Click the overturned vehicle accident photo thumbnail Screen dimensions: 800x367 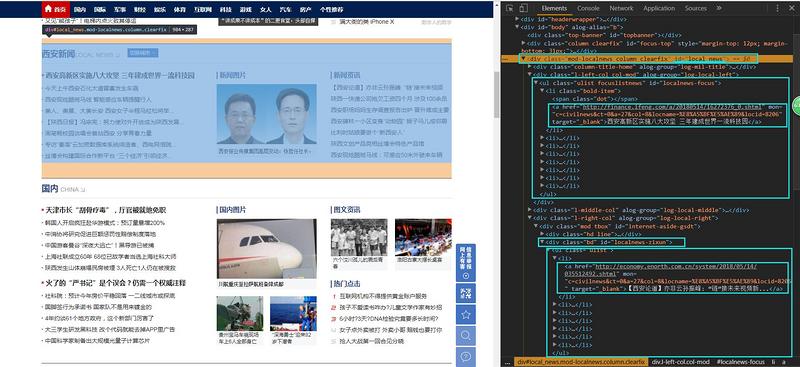click(240, 314)
